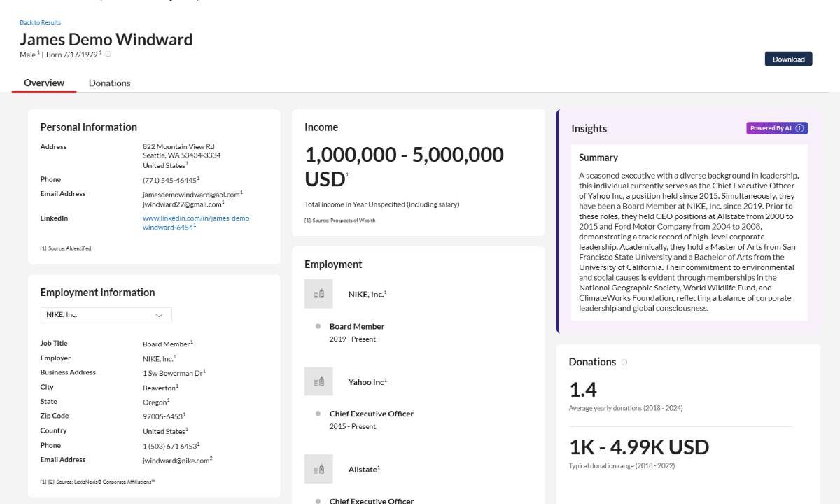This screenshot has height=504, width=840.
Task: Click the NIKE, Inc. company building icon
Action: click(x=318, y=293)
